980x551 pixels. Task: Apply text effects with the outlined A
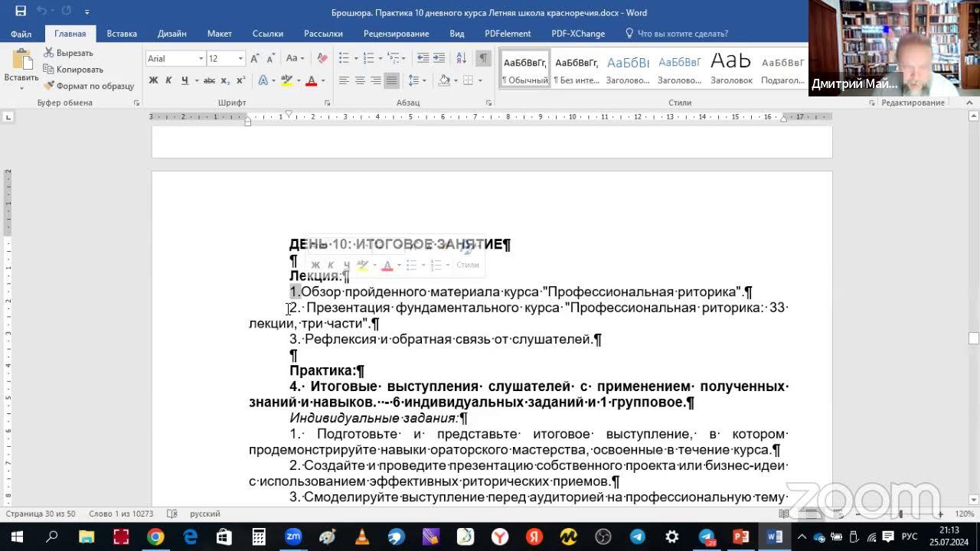(263, 80)
